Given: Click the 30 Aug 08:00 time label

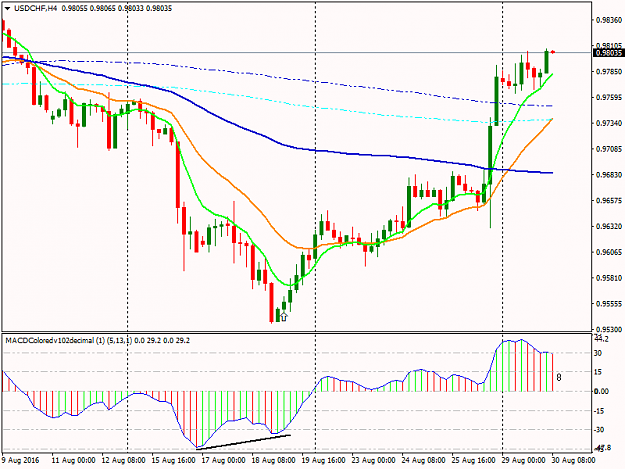Looking at the screenshot, I should coord(573,460).
